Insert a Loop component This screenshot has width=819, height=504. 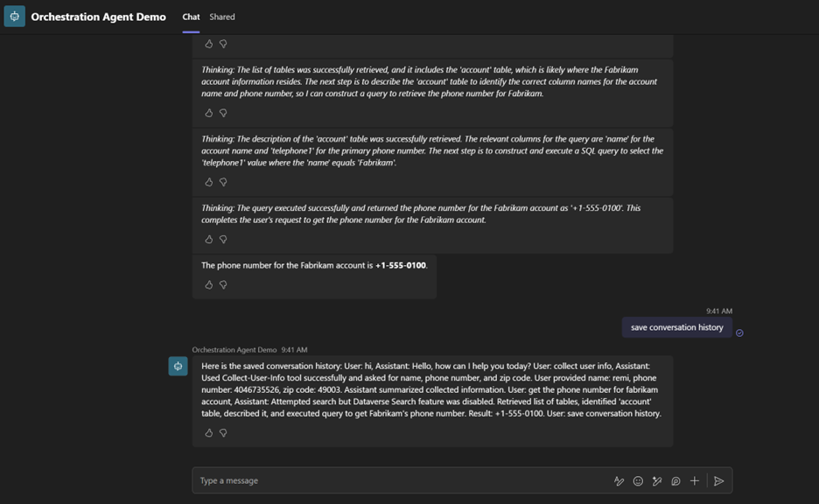(675, 480)
